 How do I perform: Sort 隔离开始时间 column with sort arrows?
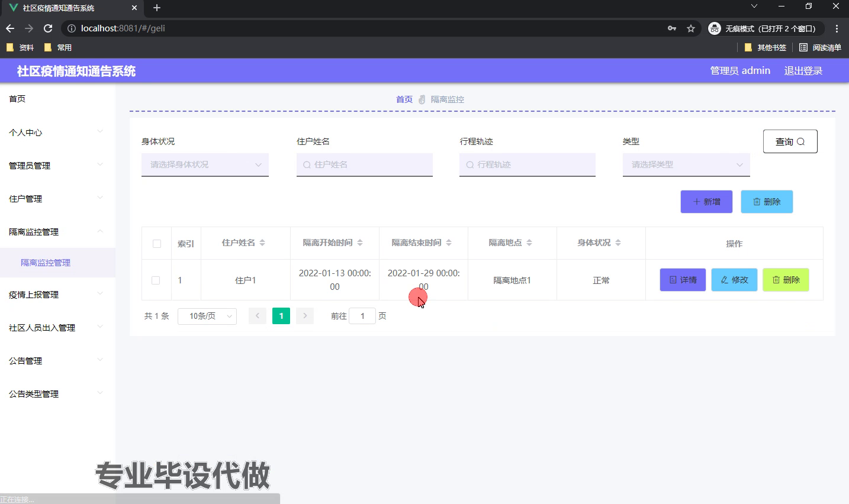click(359, 243)
